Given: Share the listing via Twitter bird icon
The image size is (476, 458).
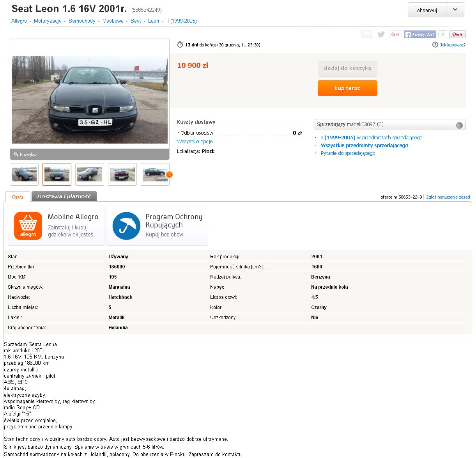Looking at the screenshot, I should [x=381, y=34].
